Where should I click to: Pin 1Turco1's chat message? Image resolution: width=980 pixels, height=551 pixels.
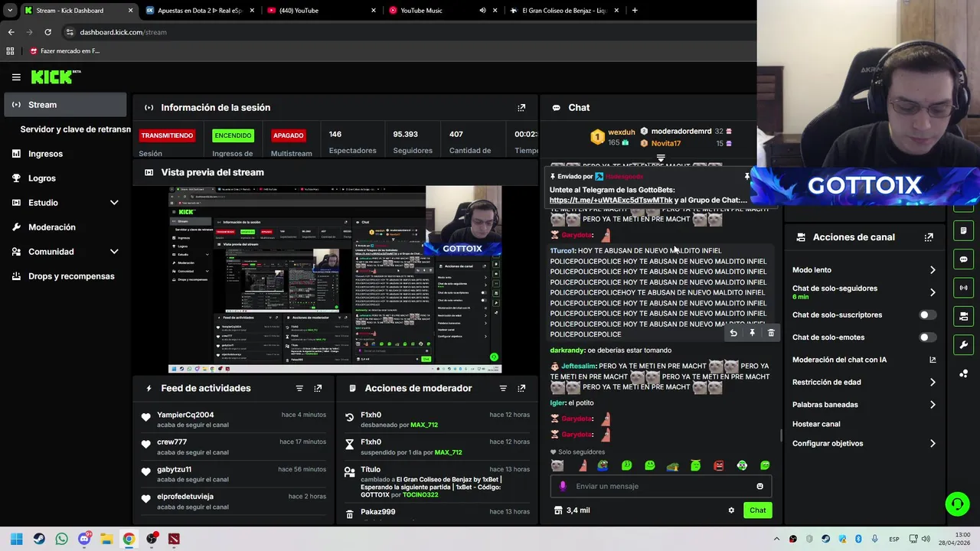coord(752,333)
